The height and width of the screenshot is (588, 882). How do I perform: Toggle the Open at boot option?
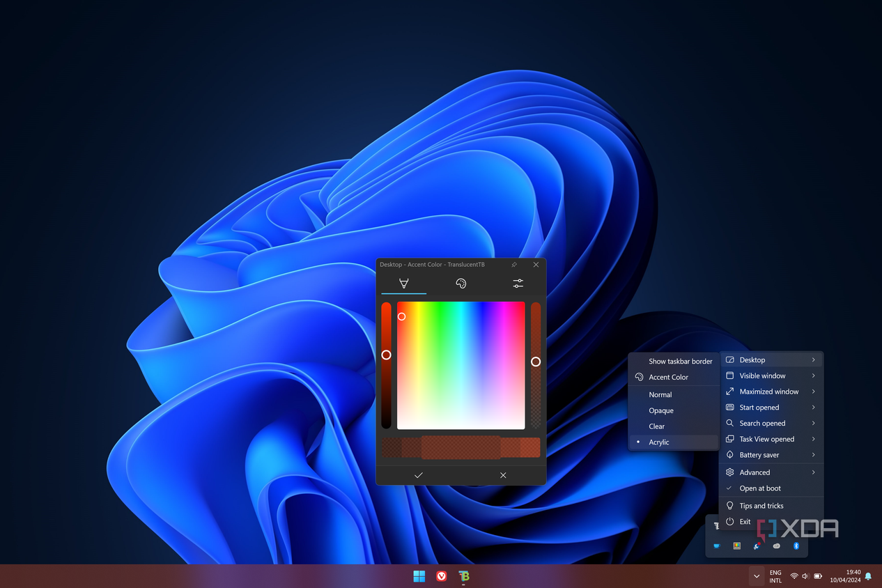pyautogui.click(x=771, y=488)
